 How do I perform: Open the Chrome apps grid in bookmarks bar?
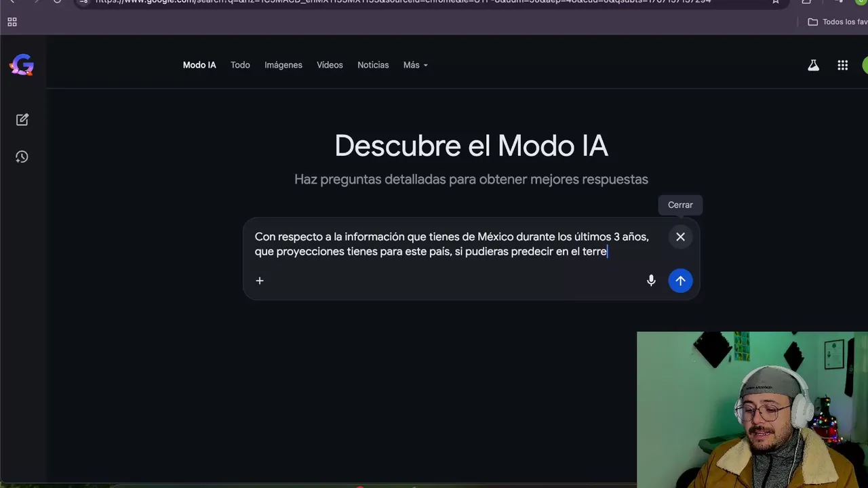point(12,22)
